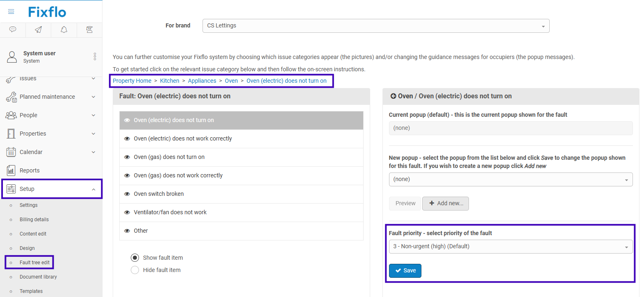
Task: Click the Planned maintenance wrench icon
Action: coord(11,97)
